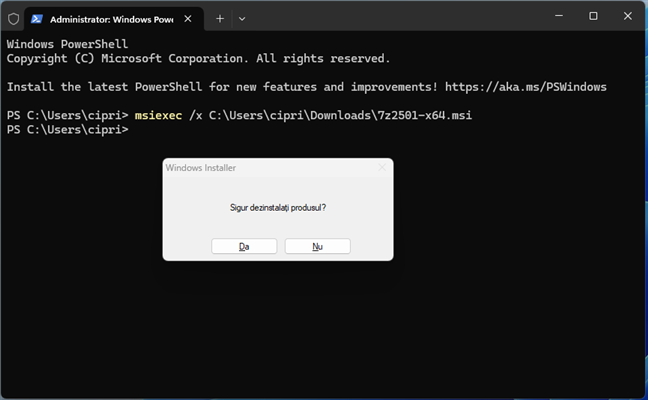Click the 7z2501-x64.msi file path text
Viewport: 648px width, 400px height.
coord(340,116)
